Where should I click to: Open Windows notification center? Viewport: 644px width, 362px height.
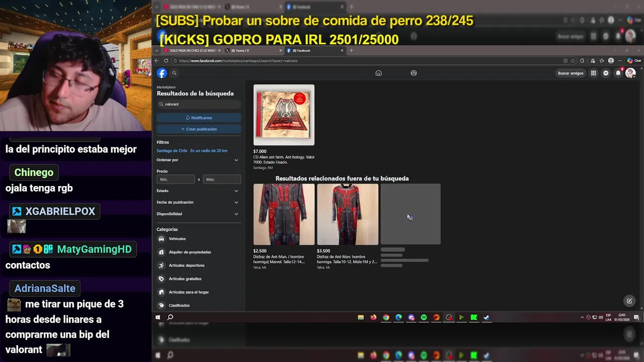pyautogui.click(x=636, y=317)
